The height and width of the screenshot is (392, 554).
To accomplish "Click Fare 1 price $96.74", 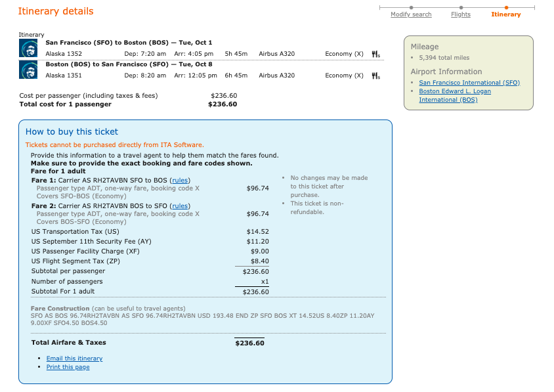I will point(258,188).
